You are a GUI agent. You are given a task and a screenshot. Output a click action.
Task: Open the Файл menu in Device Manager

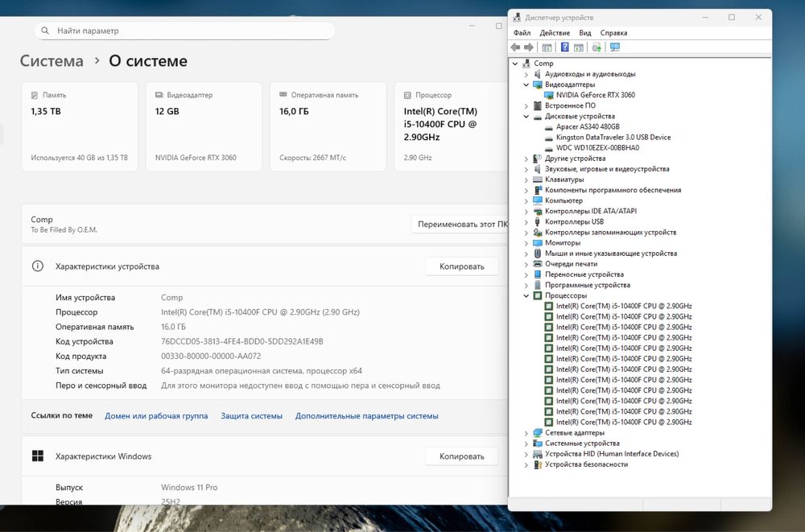click(522, 33)
